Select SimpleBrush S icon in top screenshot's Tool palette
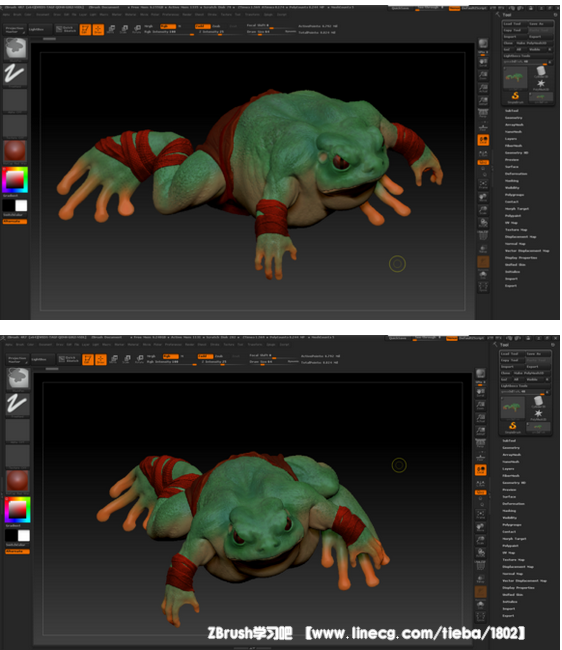This screenshot has width=562, height=650. (515, 97)
